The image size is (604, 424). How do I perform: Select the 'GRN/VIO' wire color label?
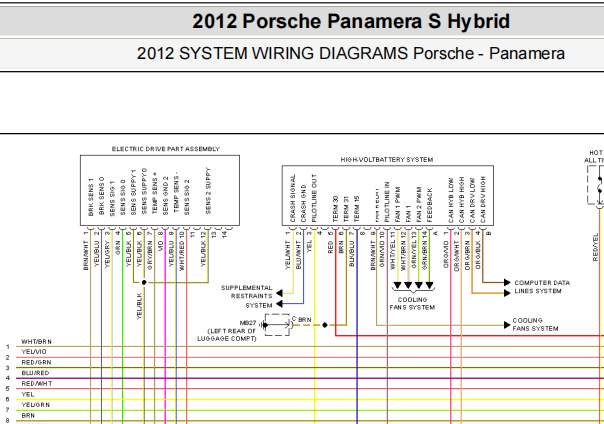(382, 254)
